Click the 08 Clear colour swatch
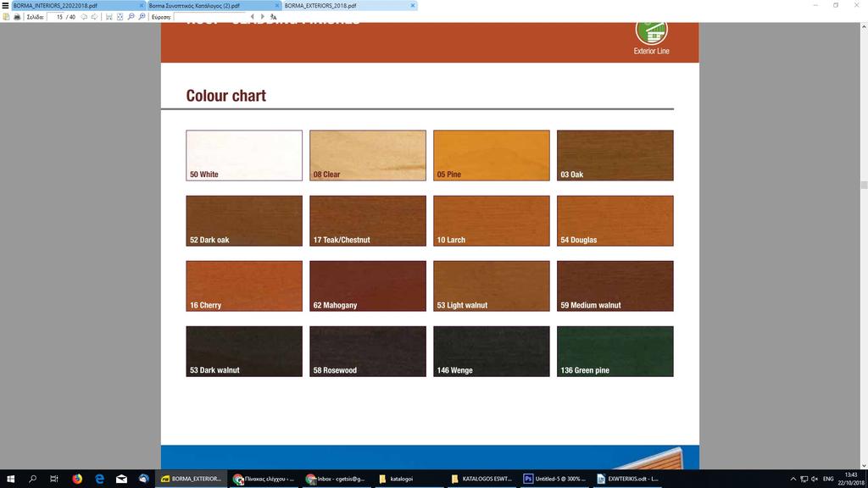 coord(368,156)
